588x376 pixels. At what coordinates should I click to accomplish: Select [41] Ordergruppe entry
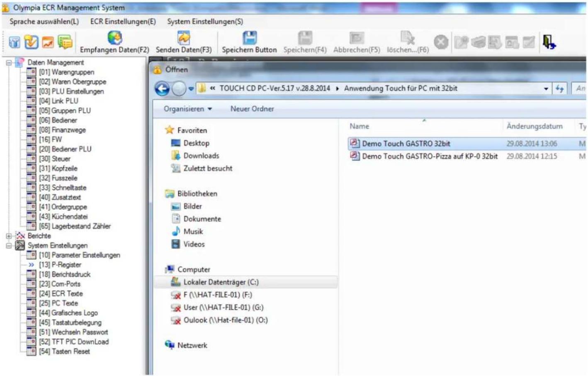(x=63, y=207)
